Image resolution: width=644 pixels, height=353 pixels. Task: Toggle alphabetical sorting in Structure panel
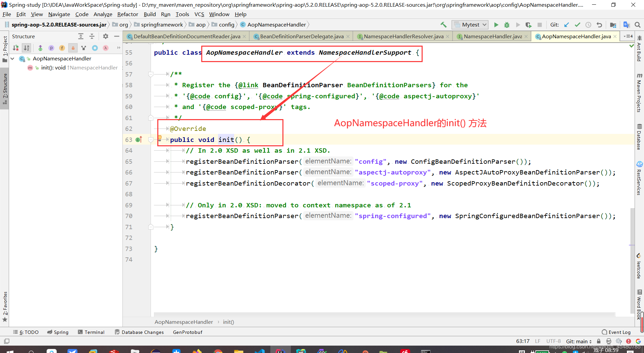pyautogui.click(x=26, y=48)
